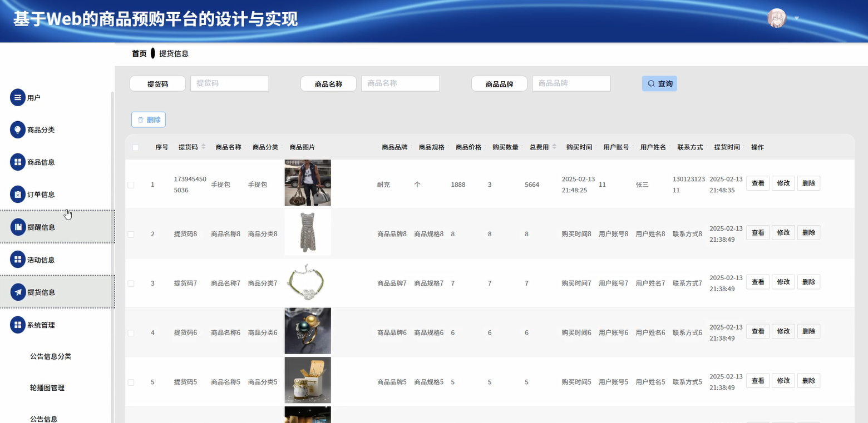This screenshot has height=423, width=868.
Task: Click 查看 for the 提货码8 row
Action: click(x=758, y=232)
